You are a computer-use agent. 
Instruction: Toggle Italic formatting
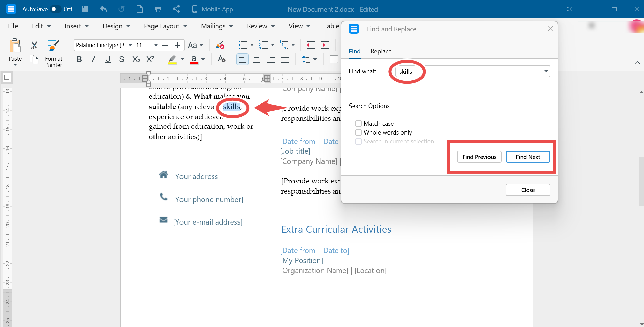click(x=93, y=59)
